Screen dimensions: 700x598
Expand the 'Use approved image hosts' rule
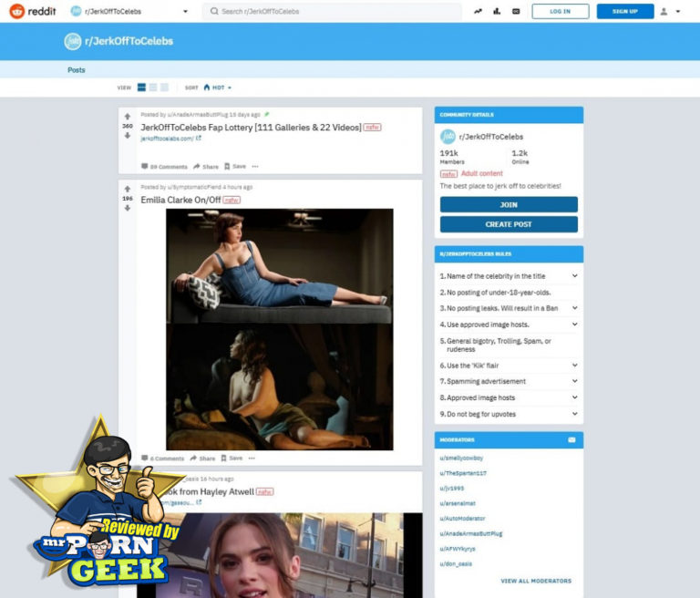click(574, 324)
